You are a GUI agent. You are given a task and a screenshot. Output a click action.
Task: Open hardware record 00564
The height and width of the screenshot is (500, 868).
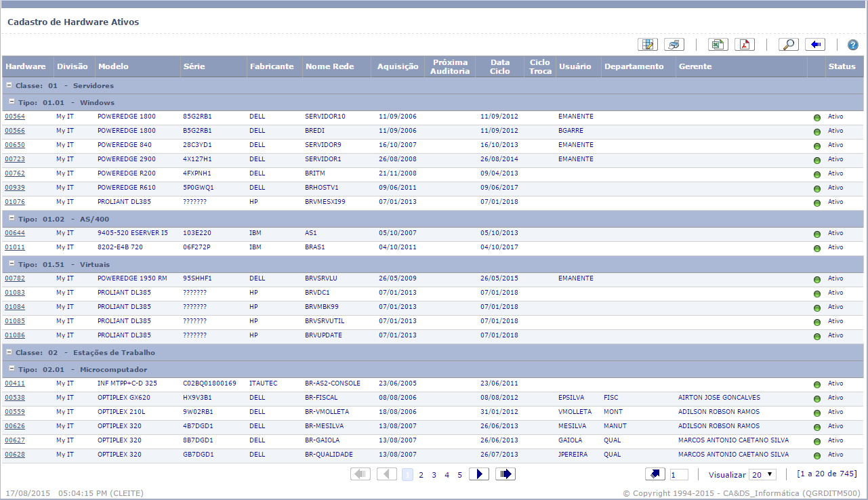(15, 117)
